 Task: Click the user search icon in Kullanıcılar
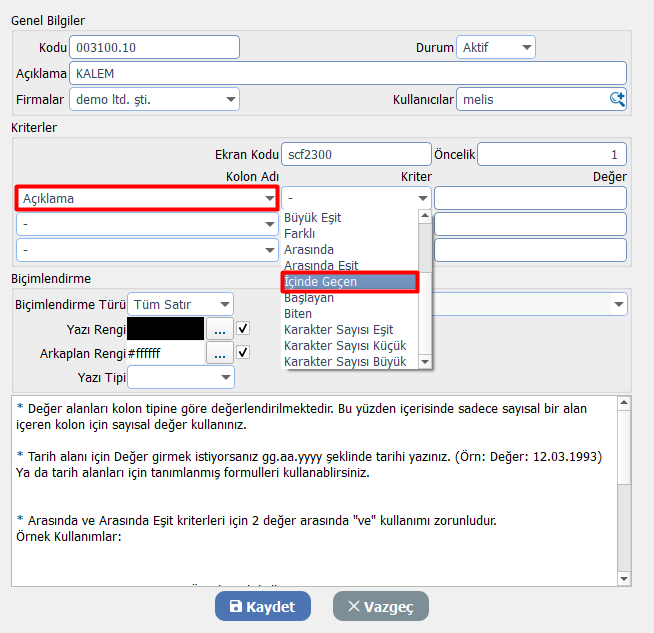coord(617,99)
